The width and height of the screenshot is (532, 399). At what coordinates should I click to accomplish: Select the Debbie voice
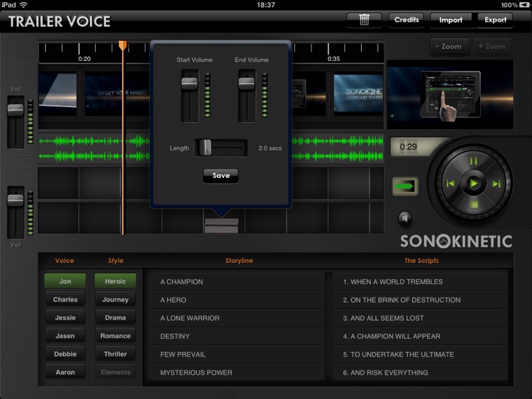(x=65, y=354)
